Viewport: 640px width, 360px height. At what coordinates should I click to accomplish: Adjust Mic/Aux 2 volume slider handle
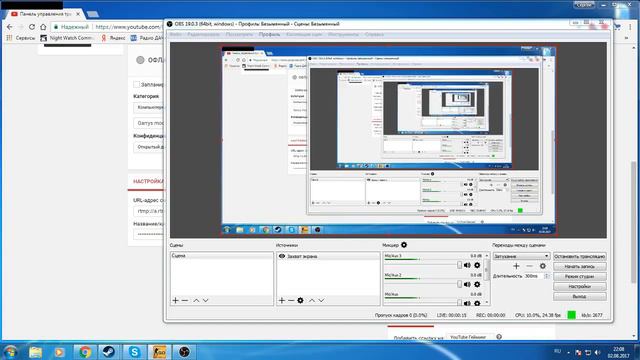point(460,284)
